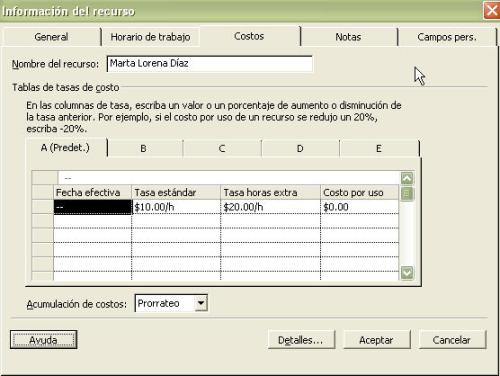The width and height of the screenshot is (500, 376).
Task: Open the Campos pers. tab
Action: click(447, 37)
